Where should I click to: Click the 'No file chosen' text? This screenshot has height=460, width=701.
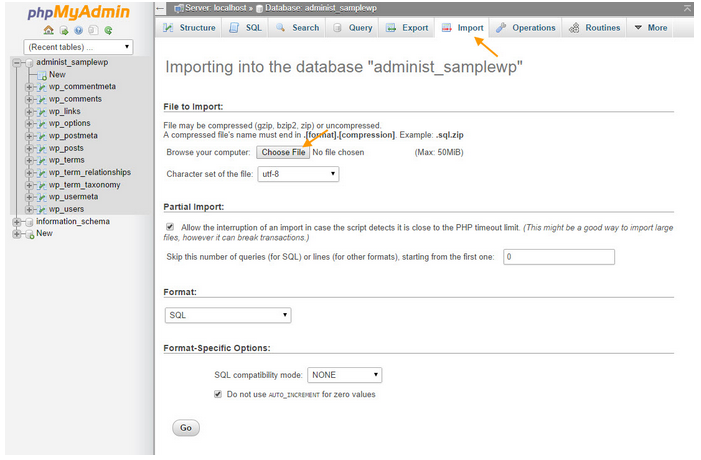pyautogui.click(x=338, y=152)
